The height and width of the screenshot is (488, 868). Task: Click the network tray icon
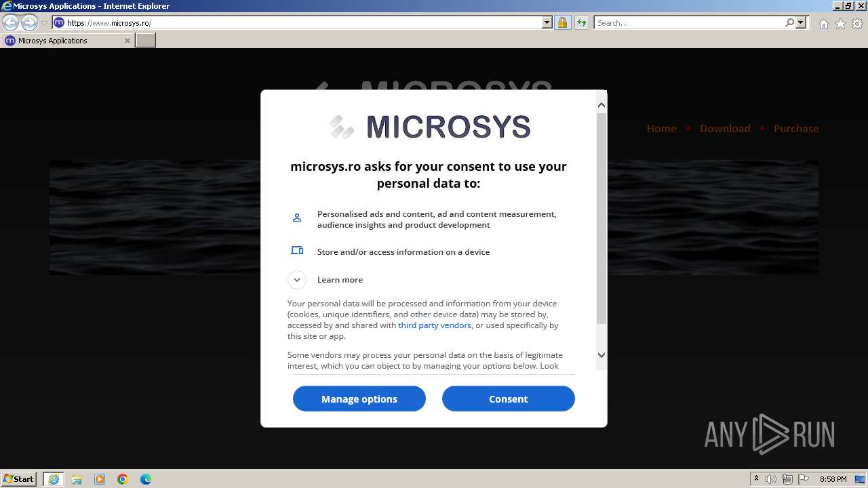pos(787,479)
